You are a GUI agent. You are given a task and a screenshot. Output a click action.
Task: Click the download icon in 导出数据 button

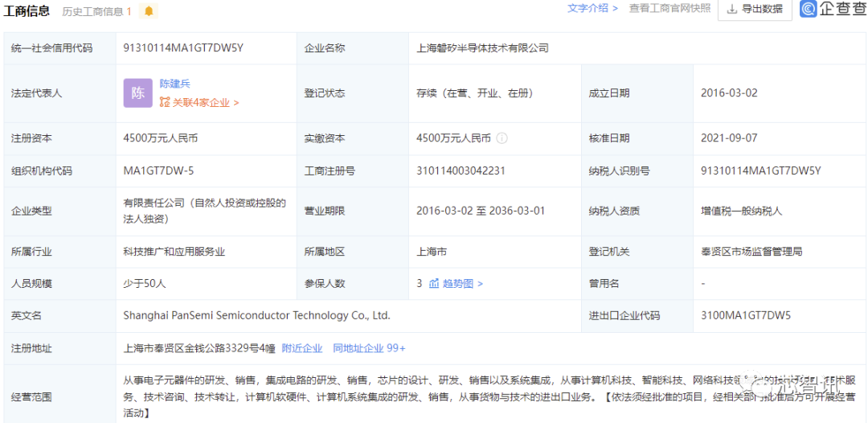tap(732, 9)
